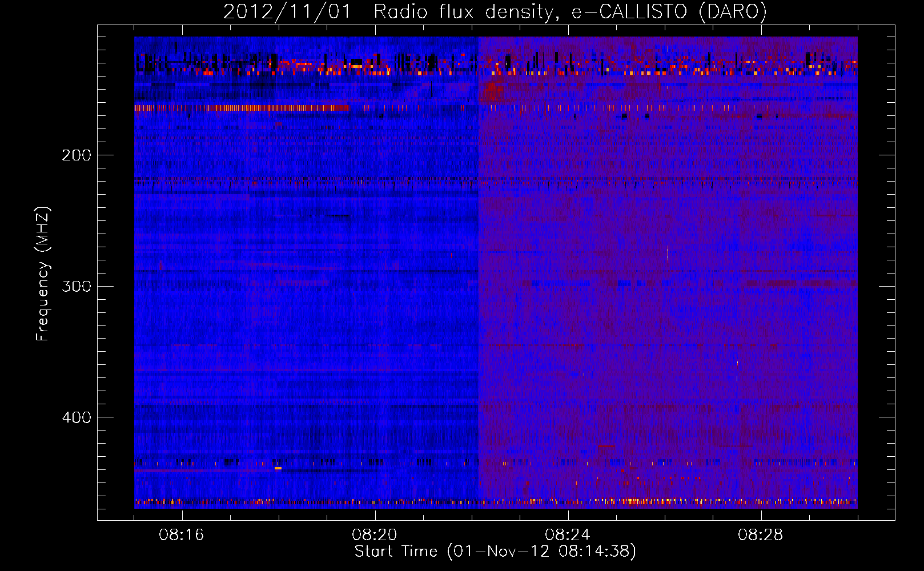Click the 08:28 time tick label
This screenshot has width=924, height=571.
click(761, 535)
